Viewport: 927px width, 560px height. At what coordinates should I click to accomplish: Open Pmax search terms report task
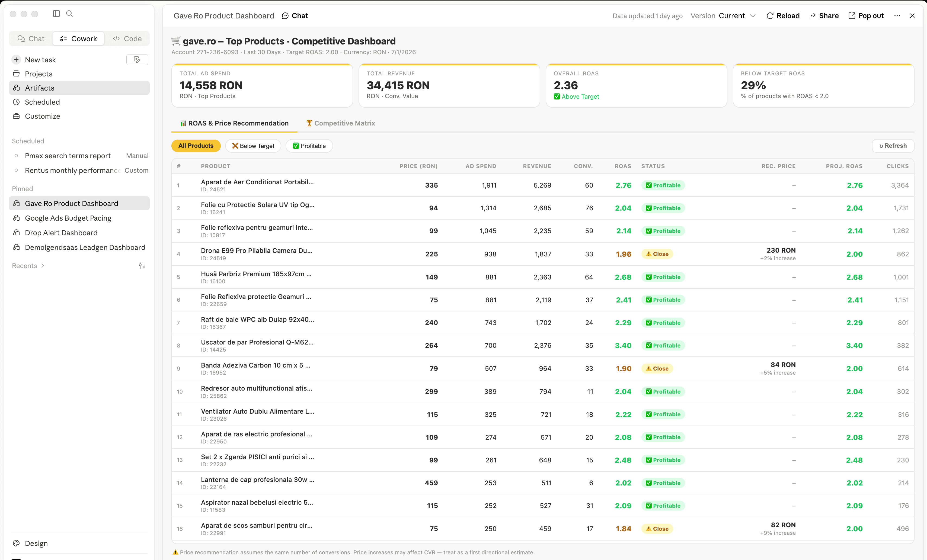click(79, 156)
